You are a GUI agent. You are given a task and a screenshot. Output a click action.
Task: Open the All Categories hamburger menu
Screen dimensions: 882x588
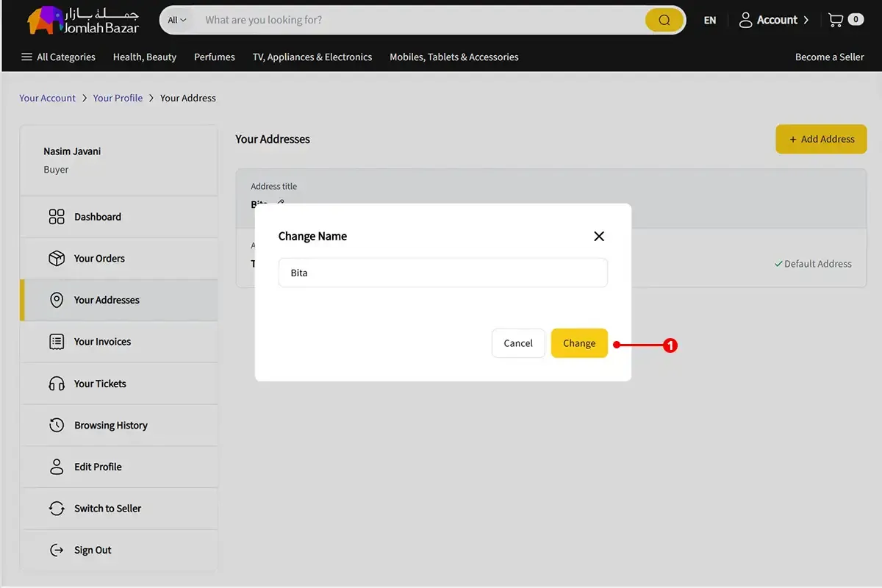click(x=58, y=57)
